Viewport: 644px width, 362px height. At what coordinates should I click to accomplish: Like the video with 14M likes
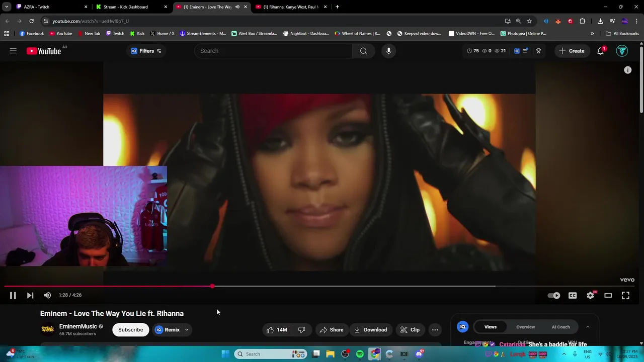click(277, 330)
